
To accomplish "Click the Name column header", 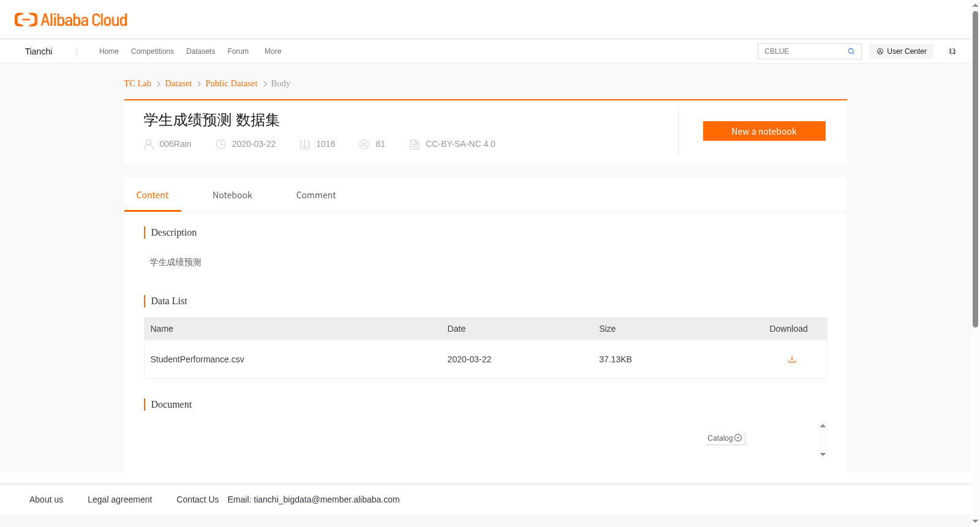I will [x=162, y=329].
